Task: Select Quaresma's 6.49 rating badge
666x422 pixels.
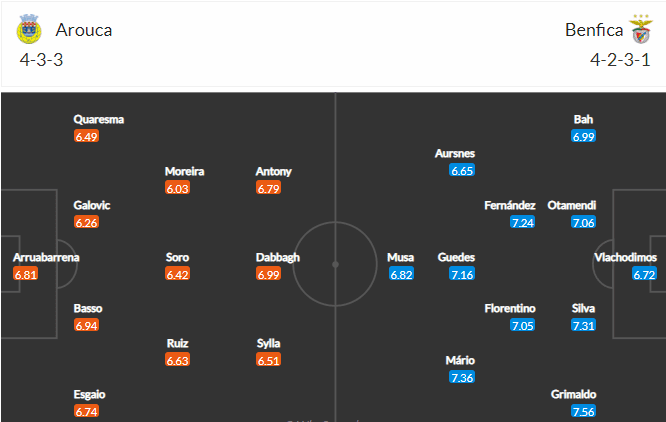Action: pyautogui.click(x=86, y=136)
